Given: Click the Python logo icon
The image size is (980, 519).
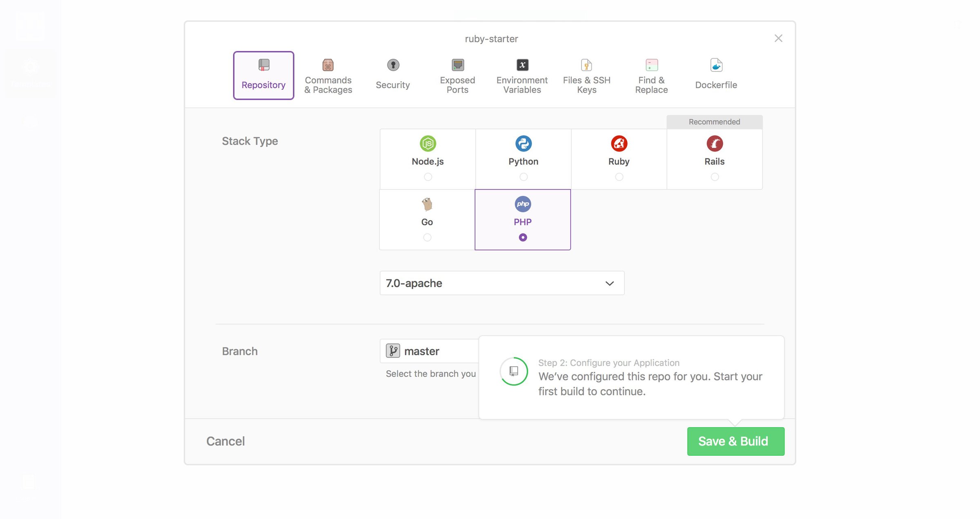Looking at the screenshot, I should pyautogui.click(x=523, y=143).
